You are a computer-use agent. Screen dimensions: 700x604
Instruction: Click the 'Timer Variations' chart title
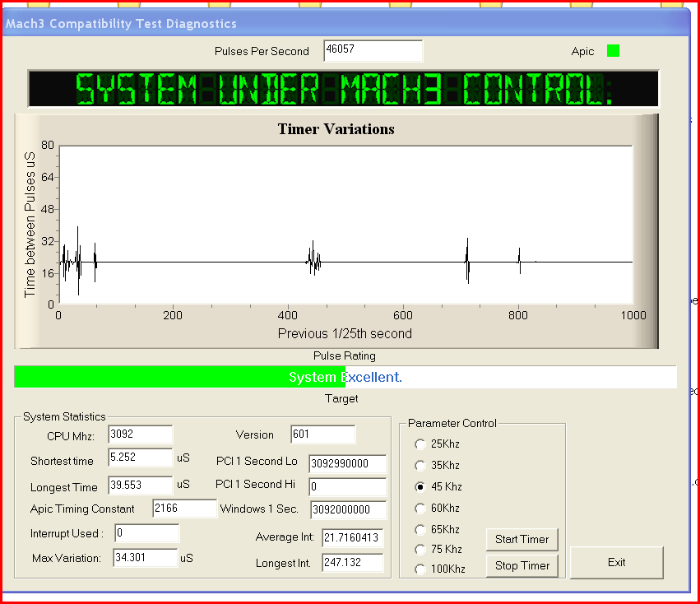336,129
